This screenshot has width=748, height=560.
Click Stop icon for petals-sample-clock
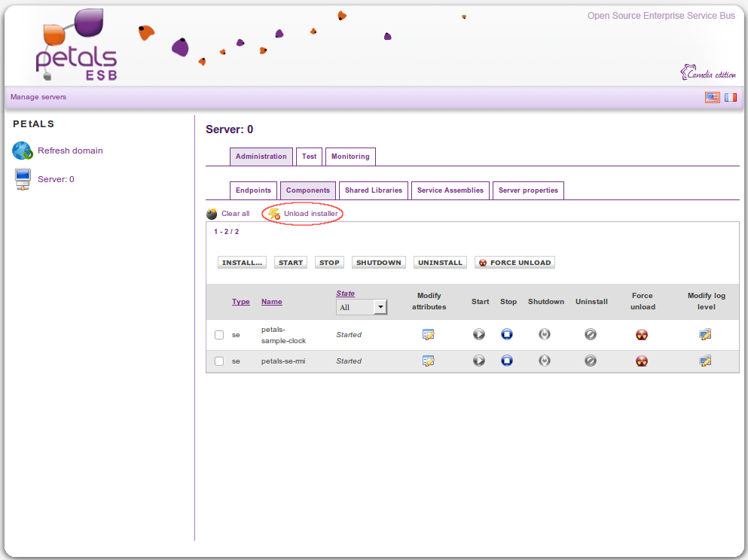pyautogui.click(x=507, y=335)
